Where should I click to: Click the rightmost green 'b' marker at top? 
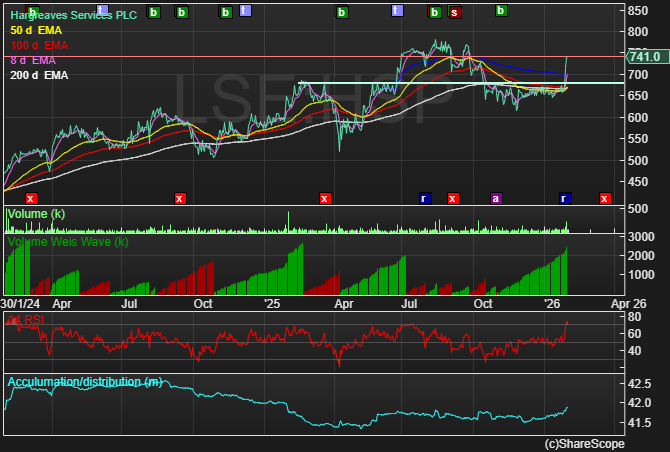(x=501, y=11)
